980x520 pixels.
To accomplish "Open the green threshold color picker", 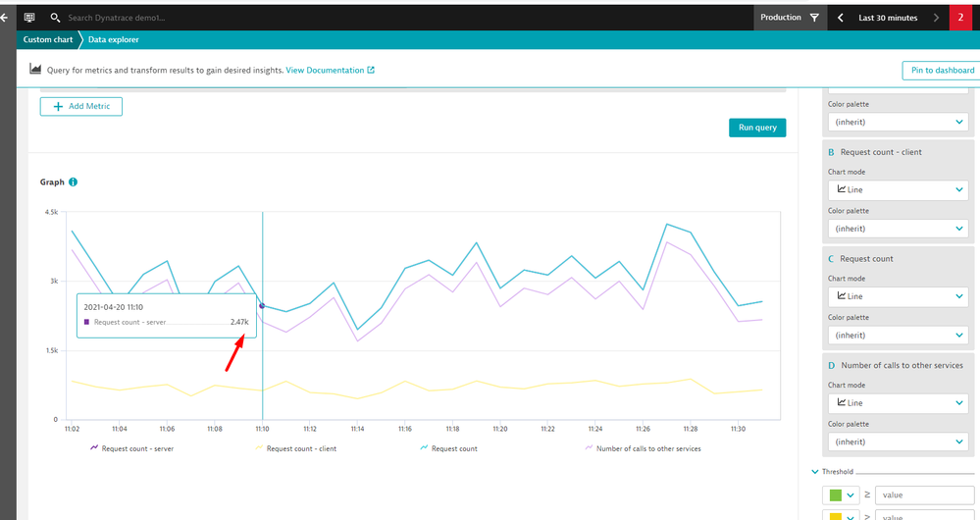I will [840, 495].
